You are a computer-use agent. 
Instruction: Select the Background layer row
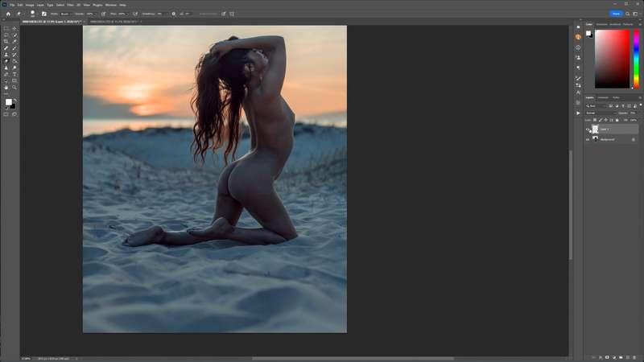[612, 139]
